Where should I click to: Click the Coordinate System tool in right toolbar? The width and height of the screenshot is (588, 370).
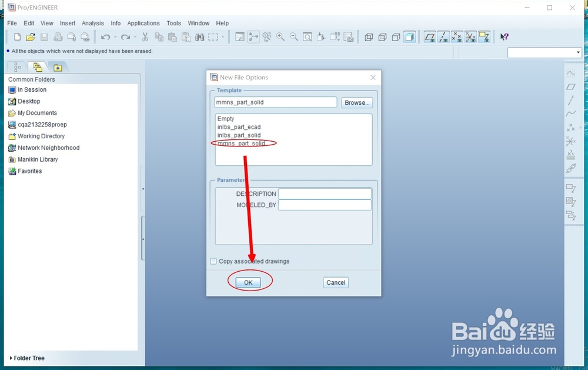coord(571,141)
